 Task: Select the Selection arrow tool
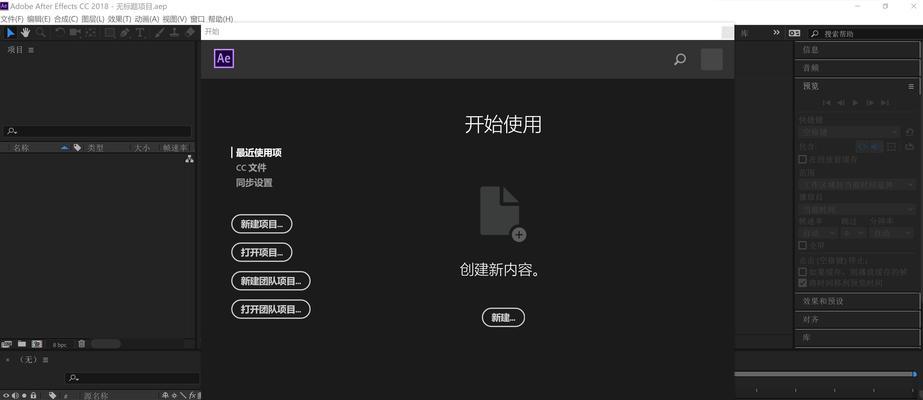11,32
